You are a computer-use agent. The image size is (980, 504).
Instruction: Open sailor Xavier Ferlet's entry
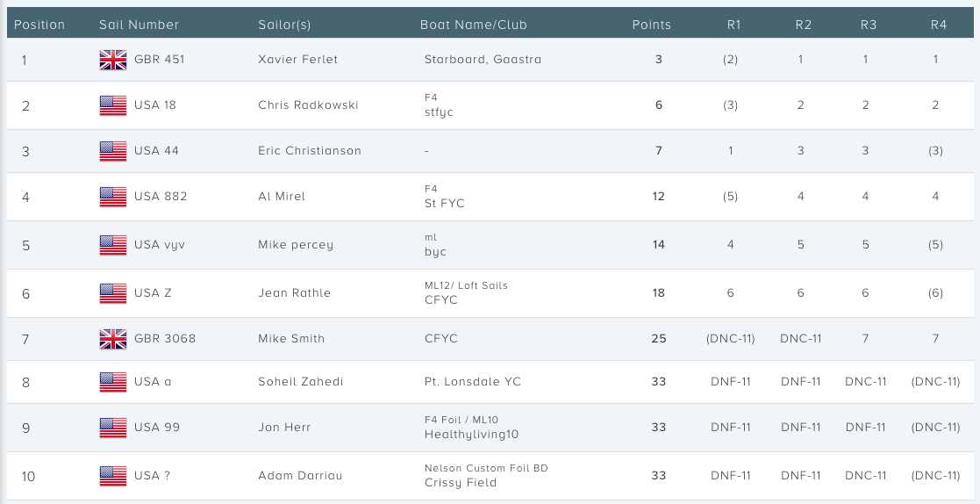click(x=297, y=60)
